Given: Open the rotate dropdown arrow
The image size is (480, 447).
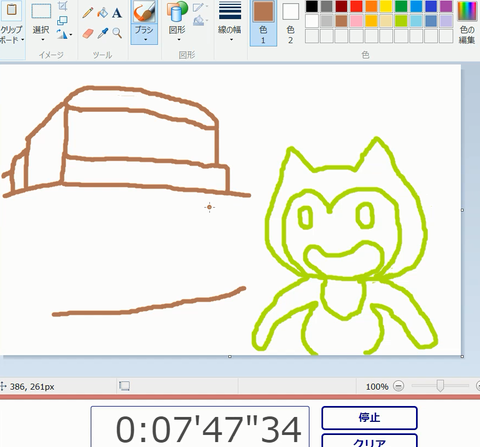Looking at the screenshot, I should (x=71, y=34).
